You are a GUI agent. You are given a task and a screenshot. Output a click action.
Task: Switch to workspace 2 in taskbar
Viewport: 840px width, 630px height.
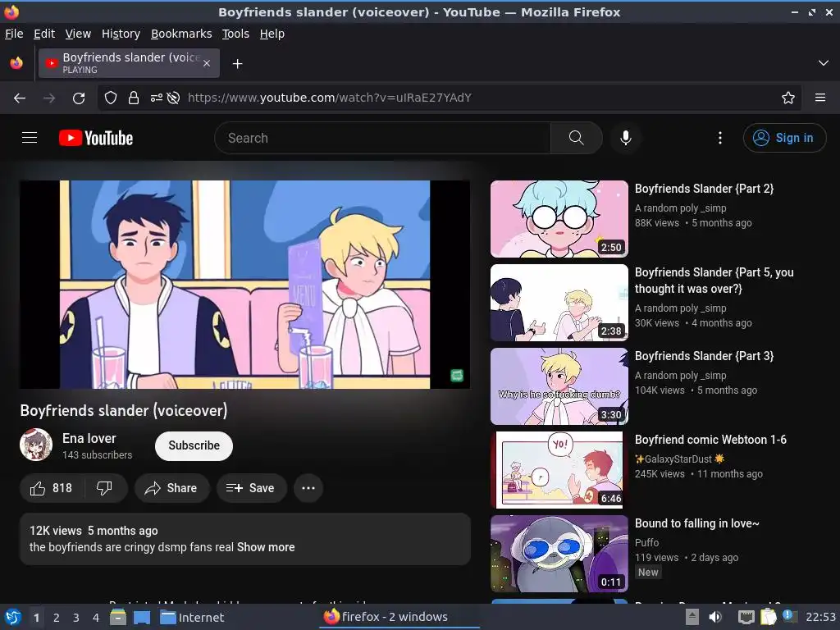[57, 618]
